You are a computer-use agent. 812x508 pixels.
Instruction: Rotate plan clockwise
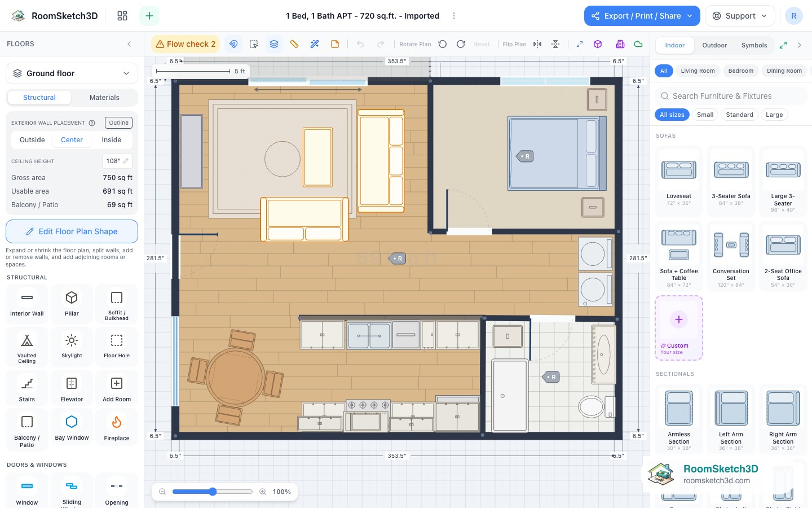click(461, 44)
